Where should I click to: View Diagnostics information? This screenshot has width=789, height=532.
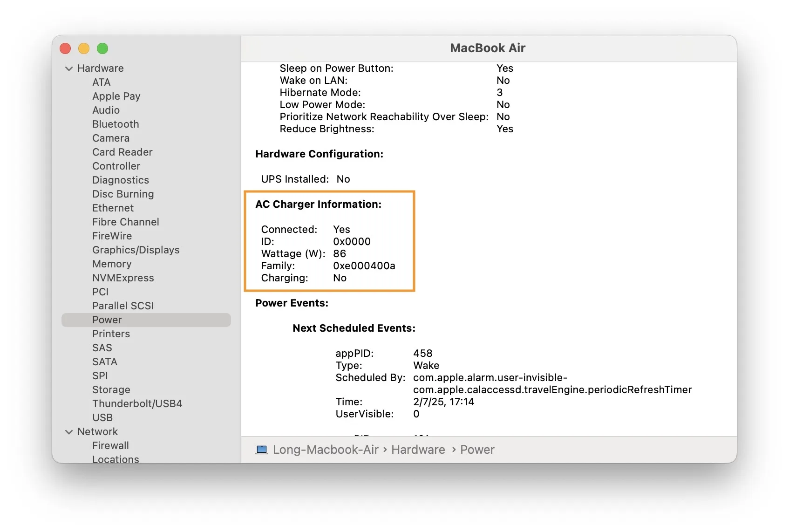point(121,180)
